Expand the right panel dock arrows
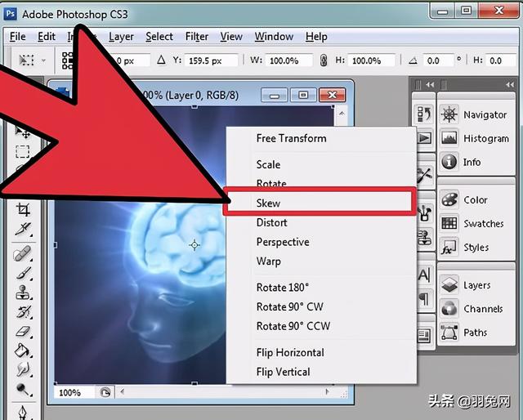 click(510, 85)
